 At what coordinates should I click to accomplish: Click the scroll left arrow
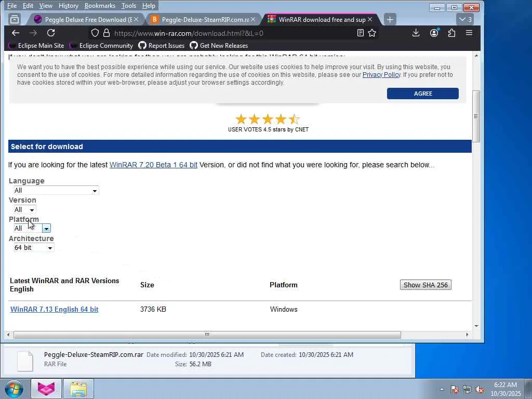pyautogui.click(x=8, y=335)
